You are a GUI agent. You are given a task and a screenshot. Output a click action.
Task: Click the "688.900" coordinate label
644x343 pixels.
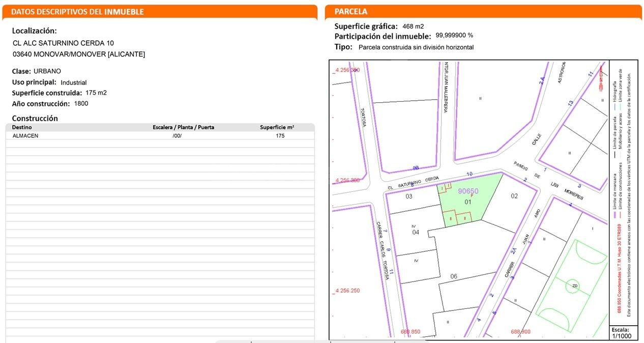pos(520,332)
